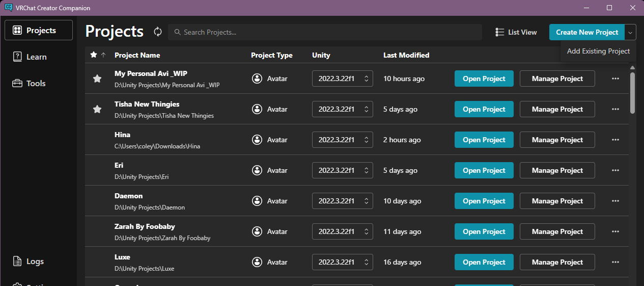Viewport: 644px width, 286px height.
Task: Open the Unity version dropdown for Eri
Action: 343,170
